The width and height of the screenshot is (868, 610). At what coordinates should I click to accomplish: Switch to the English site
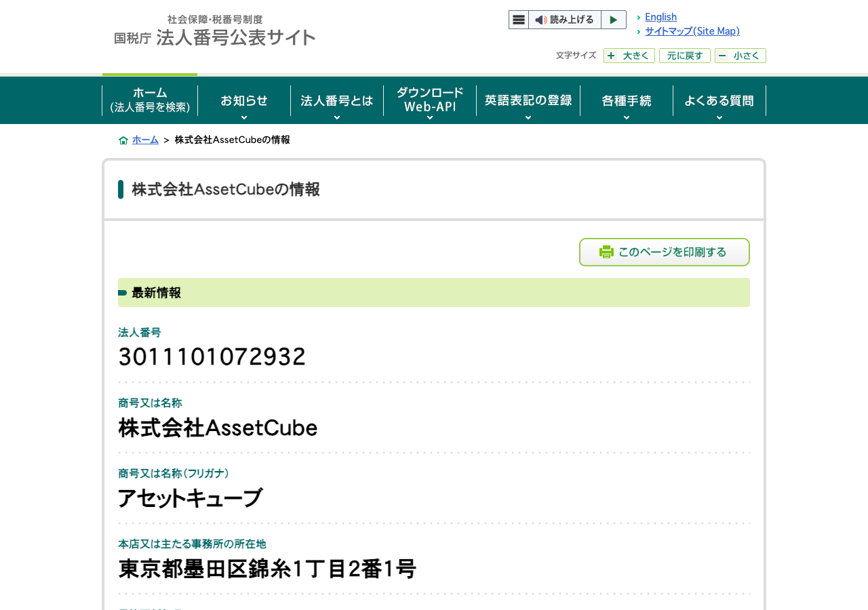660,17
